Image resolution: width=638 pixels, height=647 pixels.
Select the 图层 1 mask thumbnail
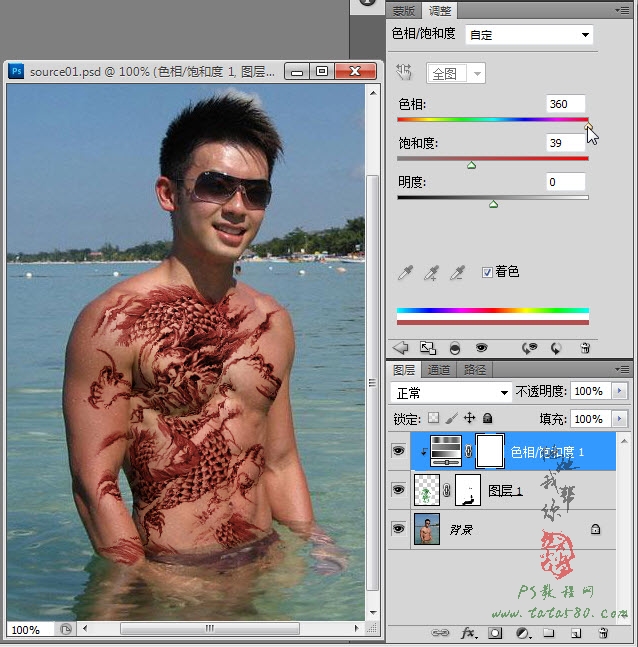point(468,490)
